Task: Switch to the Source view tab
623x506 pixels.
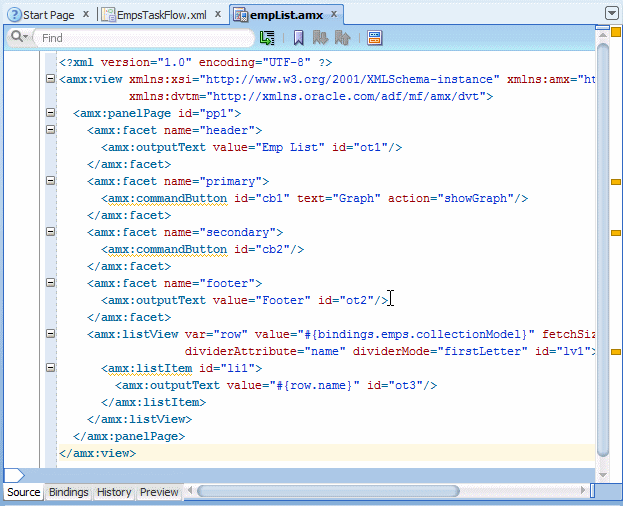Action: pyautogui.click(x=23, y=492)
